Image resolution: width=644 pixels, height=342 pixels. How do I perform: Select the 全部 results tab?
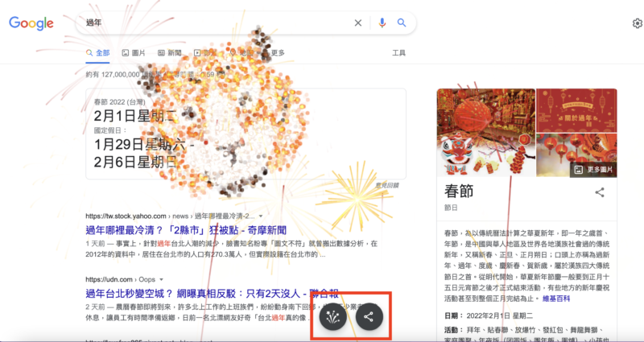click(x=97, y=53)
